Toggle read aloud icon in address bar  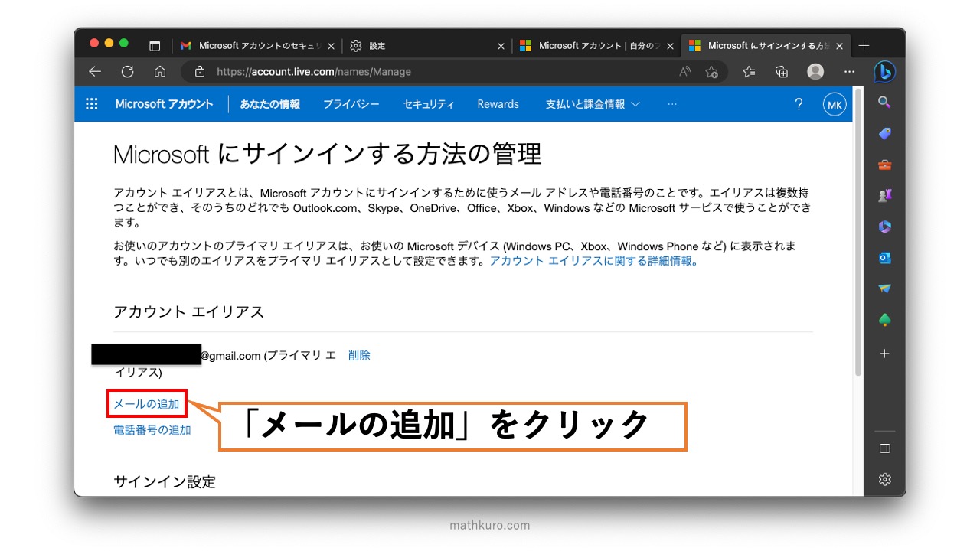click(684, 71)
